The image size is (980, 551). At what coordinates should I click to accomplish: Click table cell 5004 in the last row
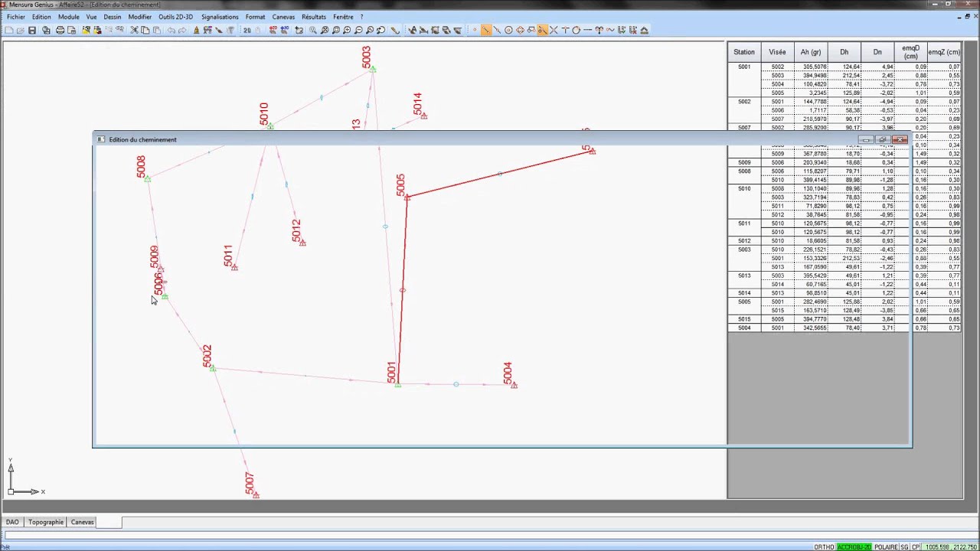[x=744, y=328]
